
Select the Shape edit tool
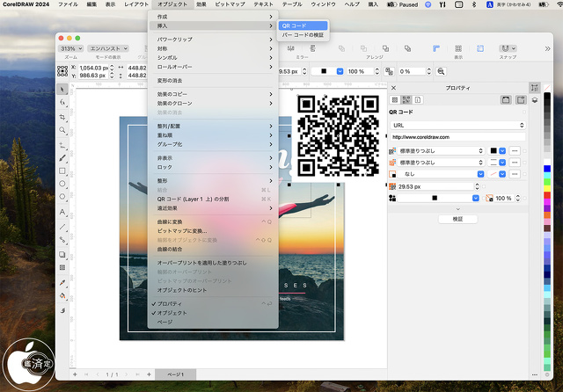[62, 103]
